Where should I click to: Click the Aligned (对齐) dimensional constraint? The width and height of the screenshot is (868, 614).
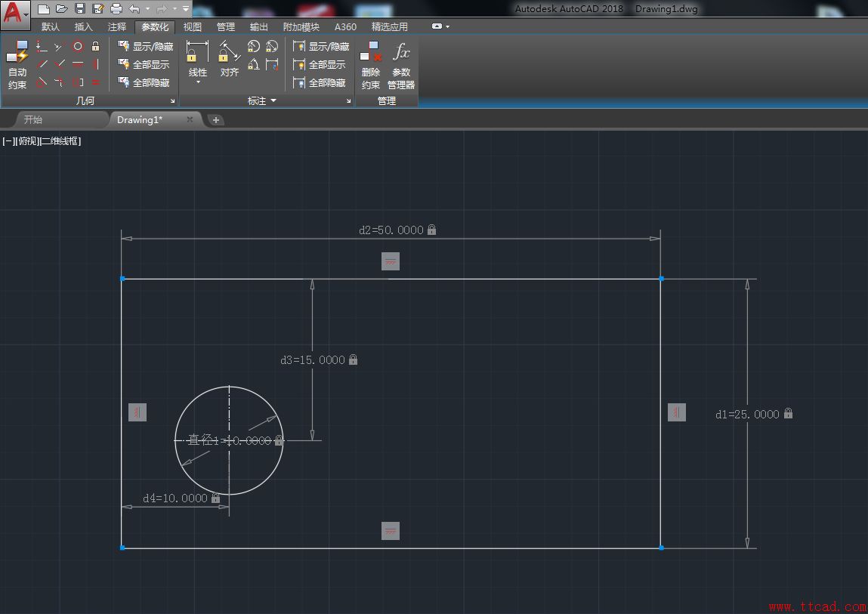tap(229, 59)
